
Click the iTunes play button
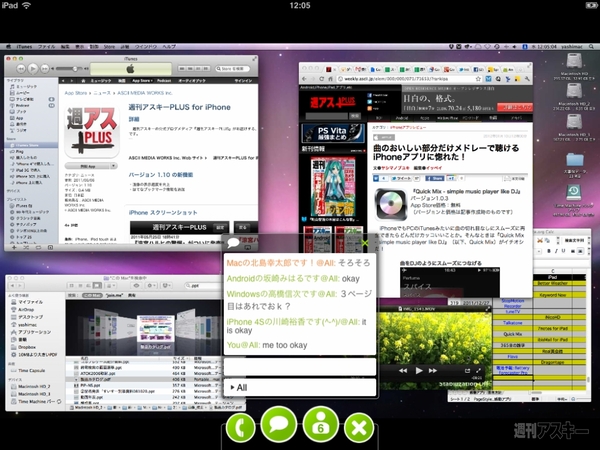pos(33,68)
